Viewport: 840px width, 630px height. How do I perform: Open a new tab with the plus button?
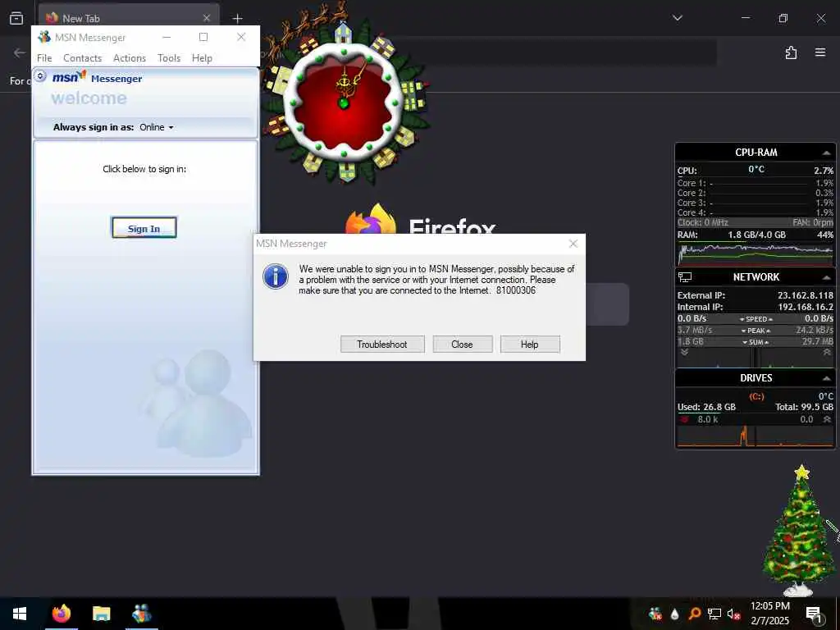(237, 18)
